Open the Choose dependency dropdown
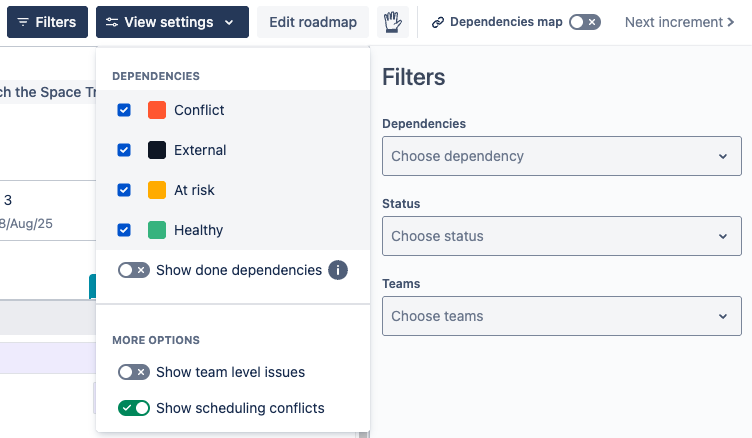Viewport: 752px width, 438px height. click(561, 156)
